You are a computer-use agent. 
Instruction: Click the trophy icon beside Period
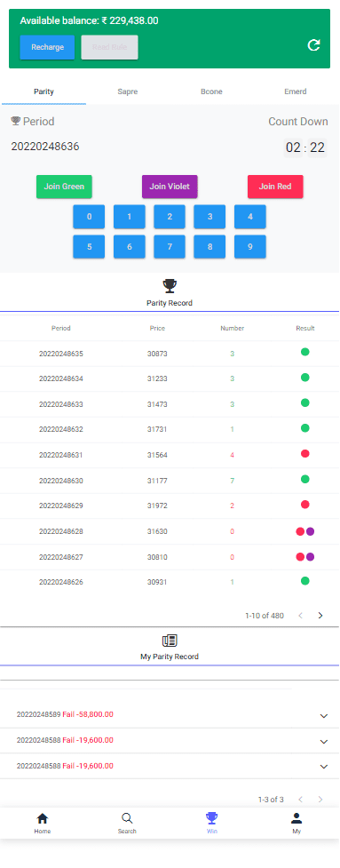(x=15, y=121)
